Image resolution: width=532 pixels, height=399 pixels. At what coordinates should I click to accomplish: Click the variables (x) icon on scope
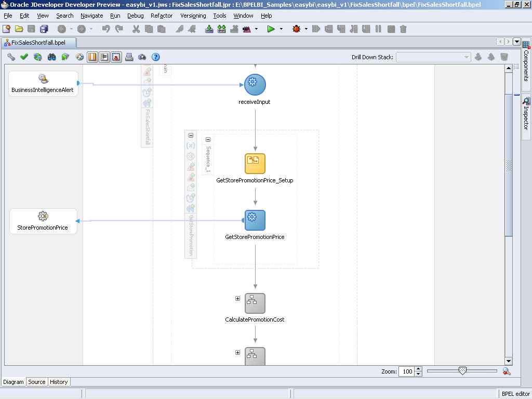click(191, 145)
